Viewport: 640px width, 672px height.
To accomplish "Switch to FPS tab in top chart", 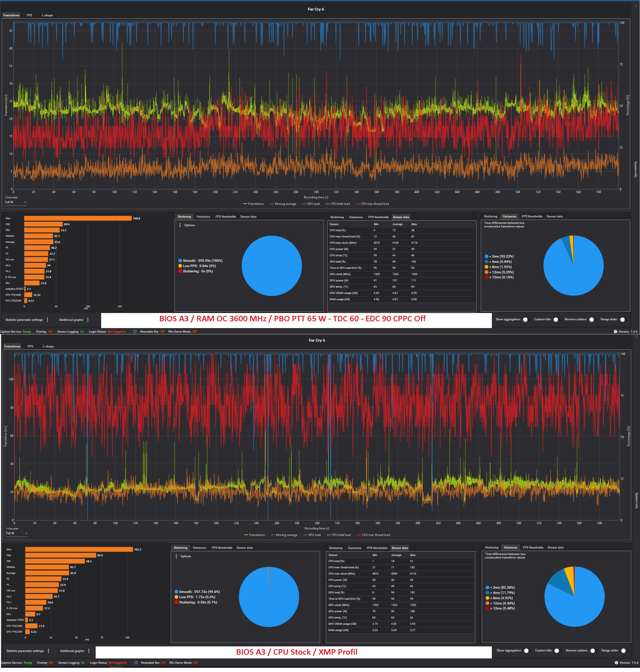I will [29, 15].
